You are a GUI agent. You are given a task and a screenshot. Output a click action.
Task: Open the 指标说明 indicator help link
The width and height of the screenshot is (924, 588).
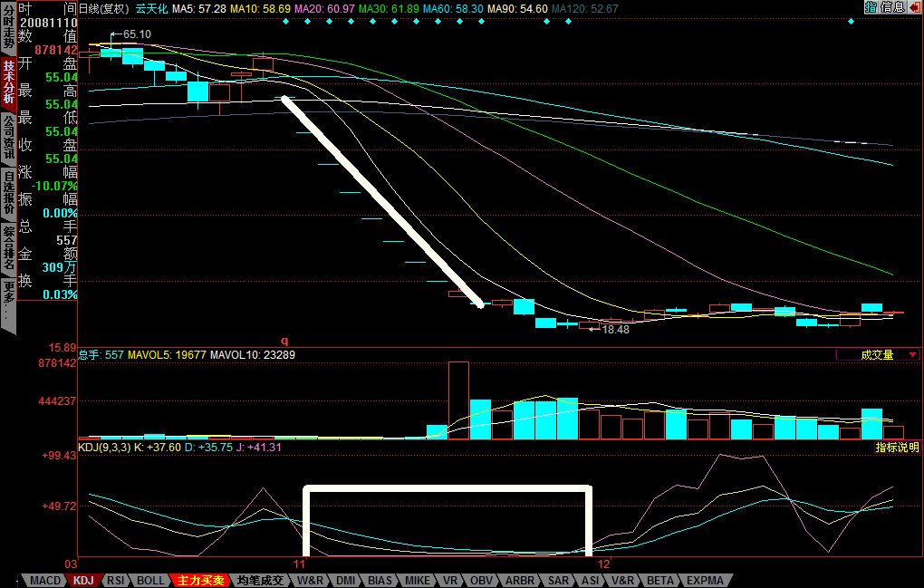click(x=897, y=448)
